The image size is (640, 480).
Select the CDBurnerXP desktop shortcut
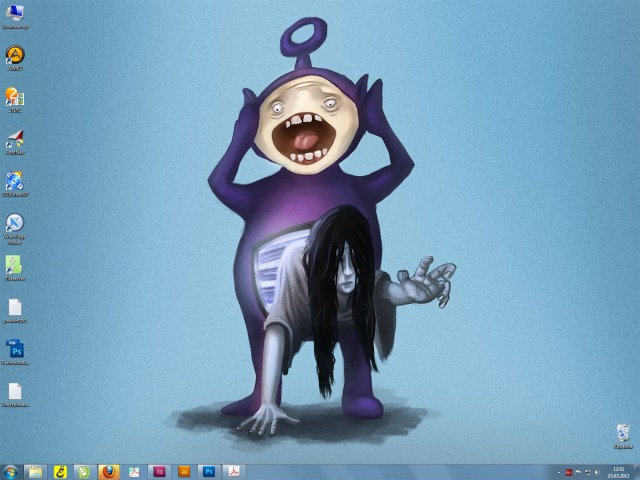coord(15,184)
